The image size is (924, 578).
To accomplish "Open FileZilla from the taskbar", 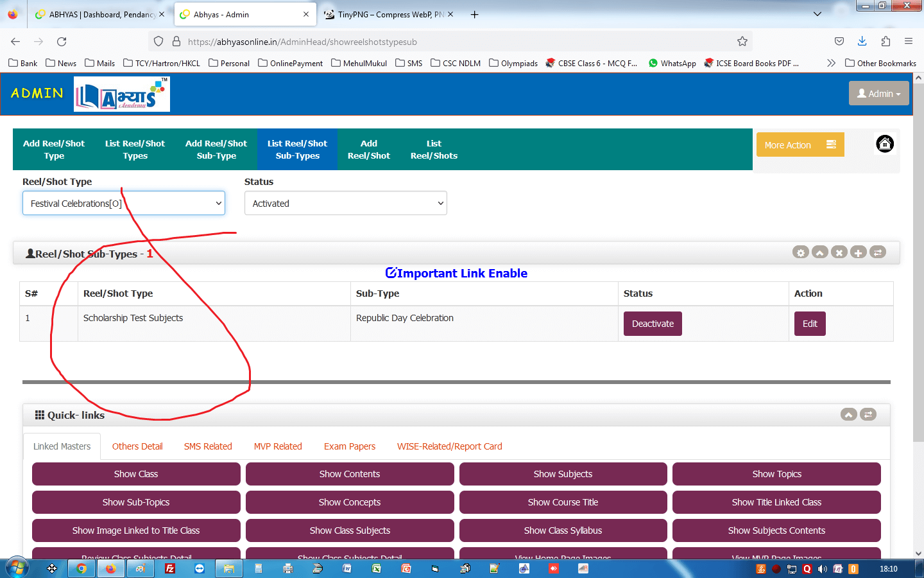I will 170,568.
